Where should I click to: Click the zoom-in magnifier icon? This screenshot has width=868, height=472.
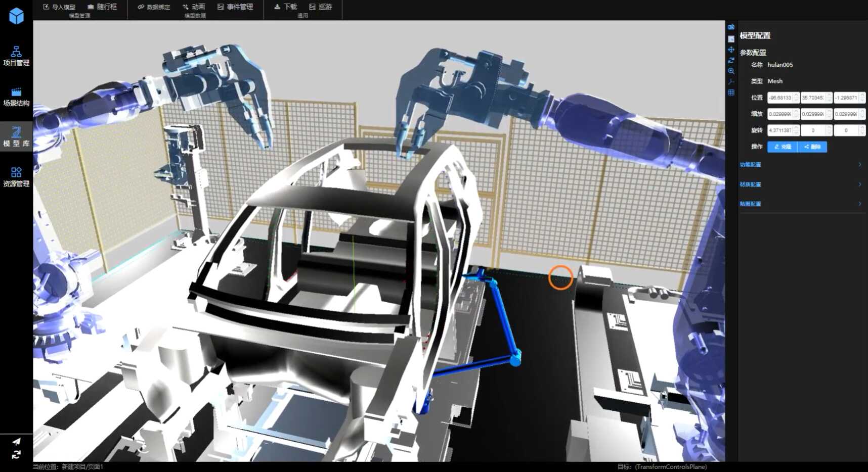coord(731,71)
